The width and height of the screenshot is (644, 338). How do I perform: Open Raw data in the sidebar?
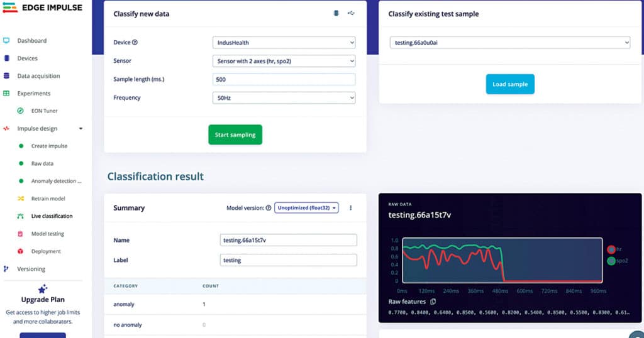click(x=42, y=164)
